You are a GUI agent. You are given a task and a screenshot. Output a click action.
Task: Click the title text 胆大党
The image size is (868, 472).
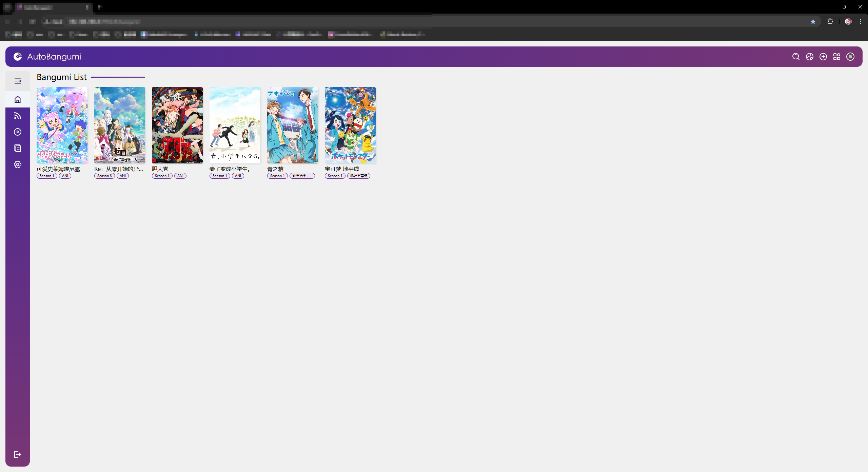tap(160, 169)
